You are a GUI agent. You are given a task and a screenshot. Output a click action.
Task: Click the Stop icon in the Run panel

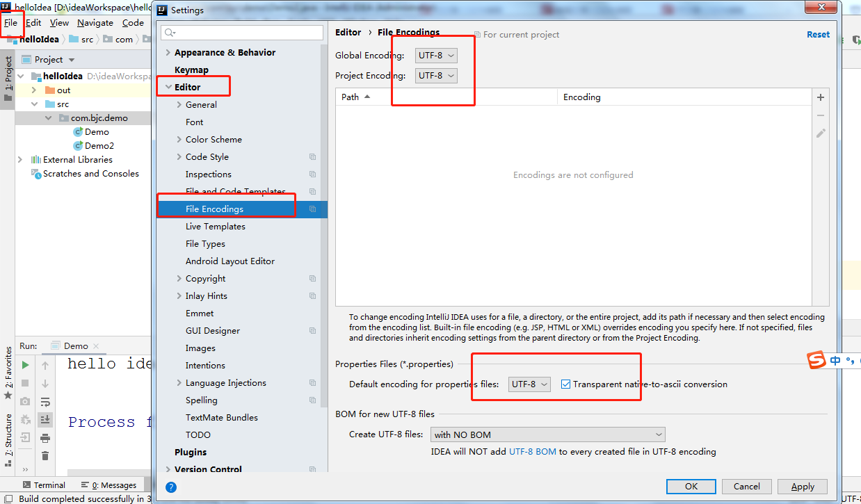coord(25,383)
